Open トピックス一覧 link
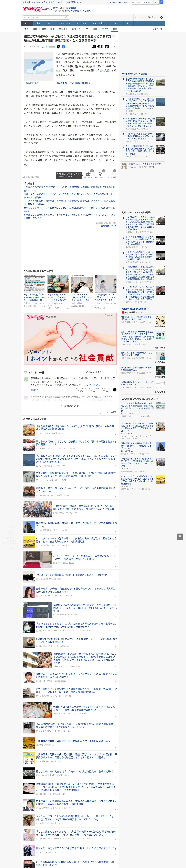 (x=155, y=29)
